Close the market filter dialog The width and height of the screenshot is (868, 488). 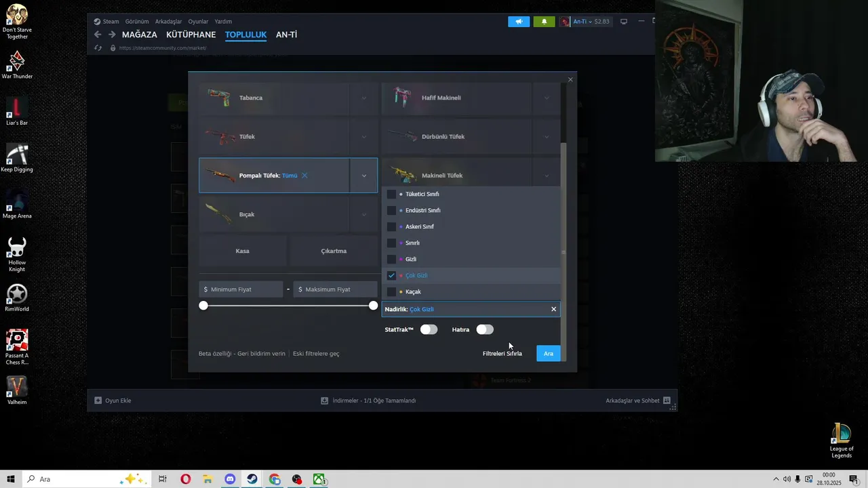click(570, 79)
